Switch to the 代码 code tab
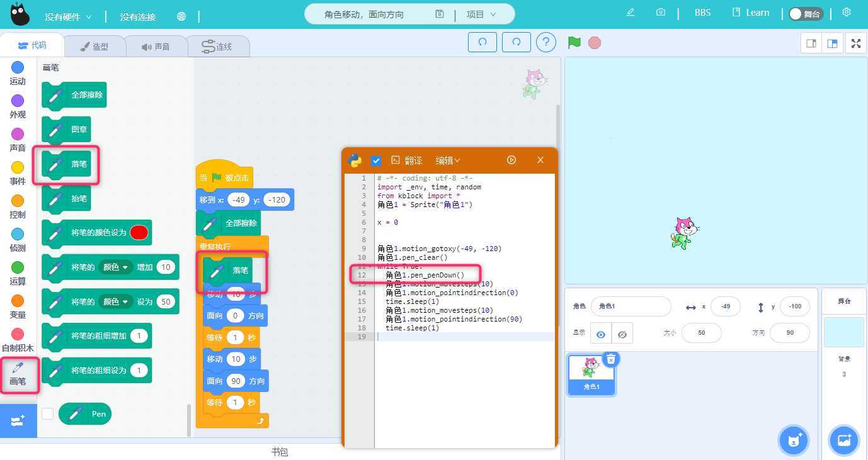The width and height of the screenshot is (868, 460). tap(32, 45)
